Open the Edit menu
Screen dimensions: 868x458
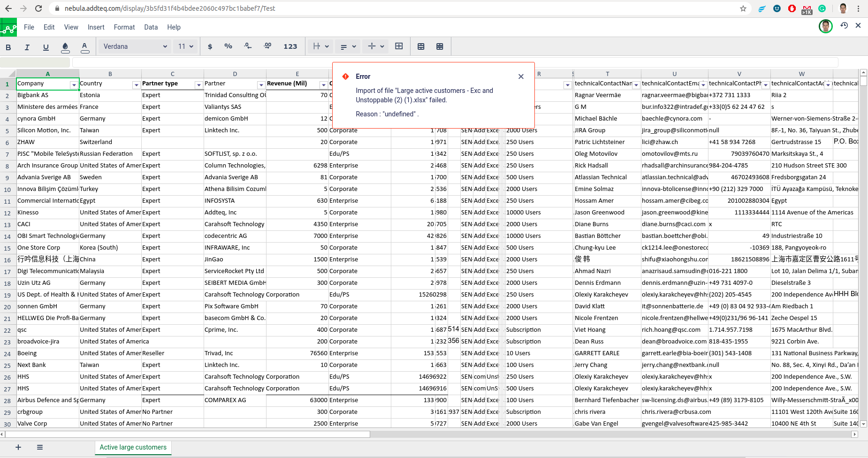point(49,27)
